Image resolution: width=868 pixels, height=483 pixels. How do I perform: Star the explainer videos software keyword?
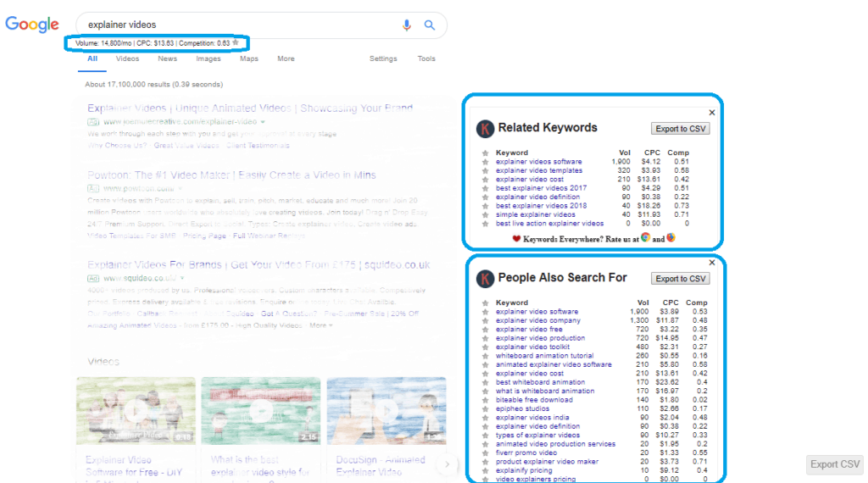(x=486, y=162)
